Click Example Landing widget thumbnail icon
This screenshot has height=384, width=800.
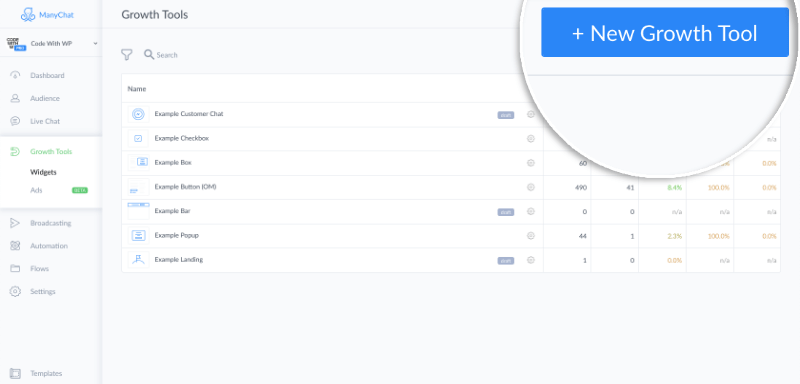coord(138,260)
